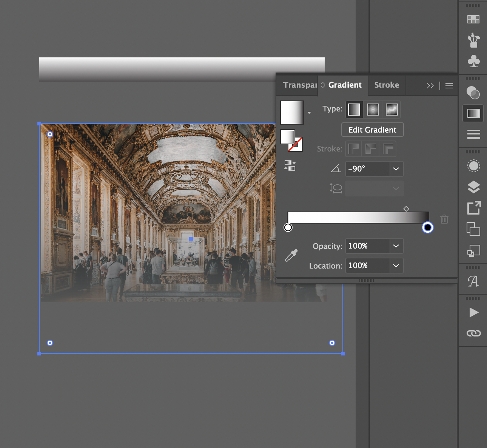Enable apply gradient within stroke option
Image resolution: width=487 pixels, height=448 pixels.
(x=353, y=149)
